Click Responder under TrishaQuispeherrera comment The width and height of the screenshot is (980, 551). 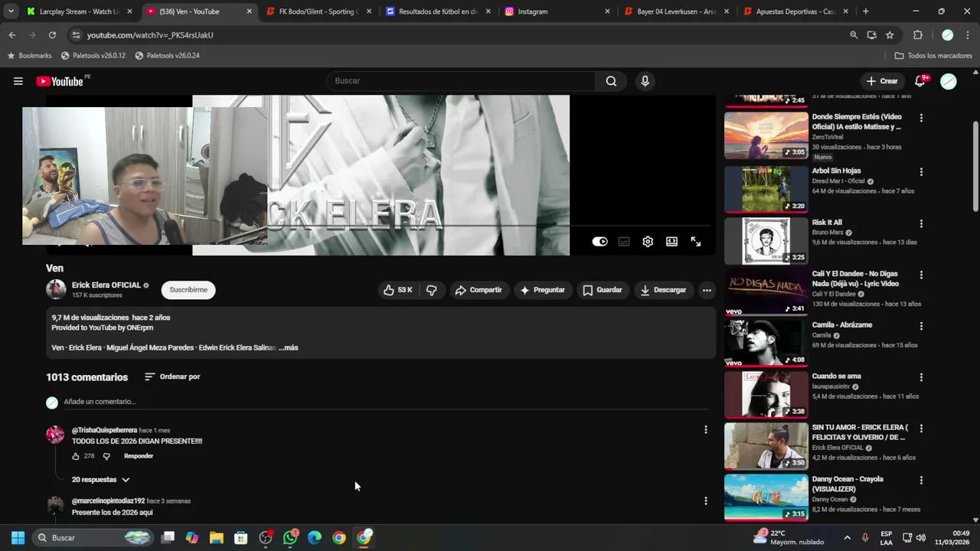pyautogui.click(x=139, y=456)
